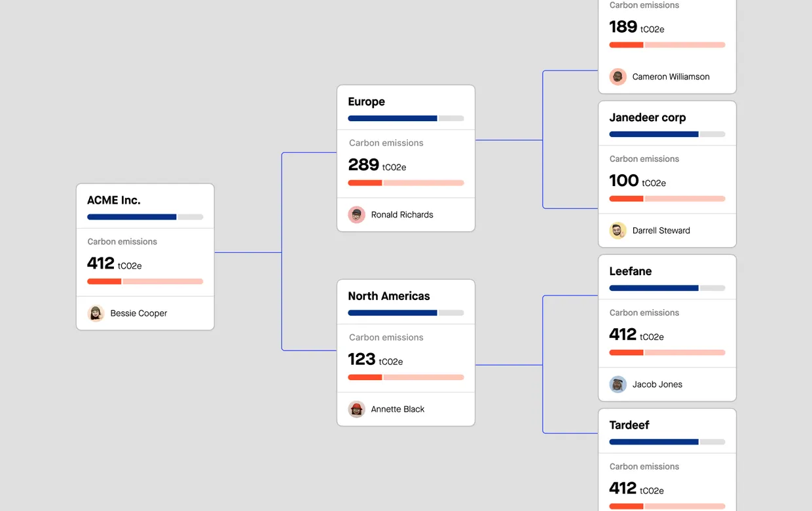Open the Janedeer corp node
Viewport: 812px width, 511px height.
point(648,118)
